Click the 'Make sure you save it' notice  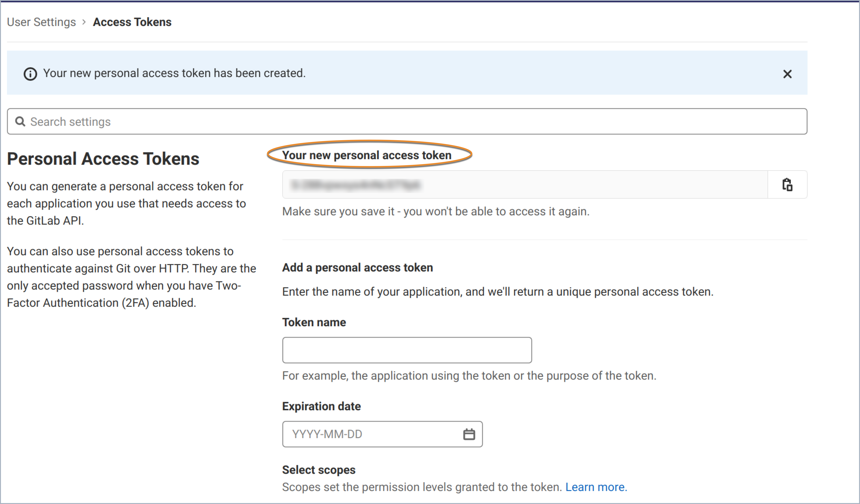[436, 211]
